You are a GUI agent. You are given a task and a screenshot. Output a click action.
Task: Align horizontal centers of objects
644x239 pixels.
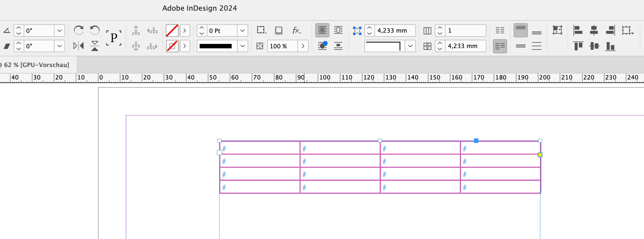pos(594,30)
